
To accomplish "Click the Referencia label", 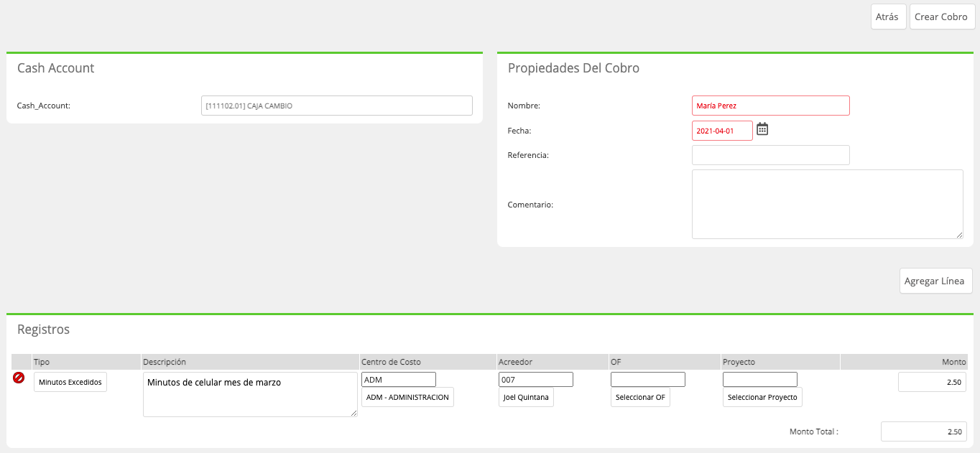I will pos(528,155).
